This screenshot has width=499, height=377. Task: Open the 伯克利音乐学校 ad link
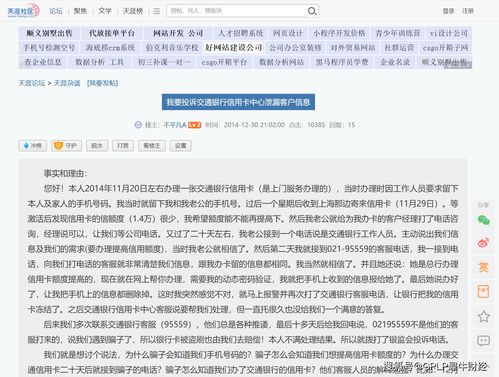point(172,47)
